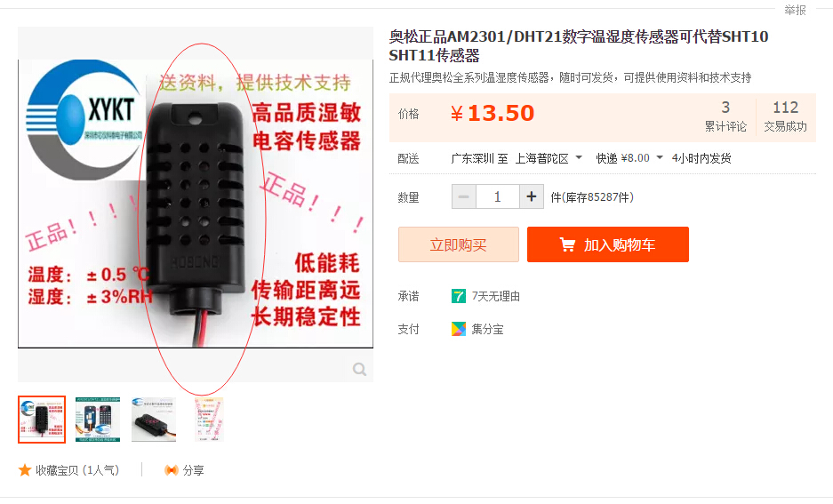Image resolution: width=833 pixels, height=504 pixels.
Task: Select the fourth product thumbnail
Action: click(x=209, y=420)
